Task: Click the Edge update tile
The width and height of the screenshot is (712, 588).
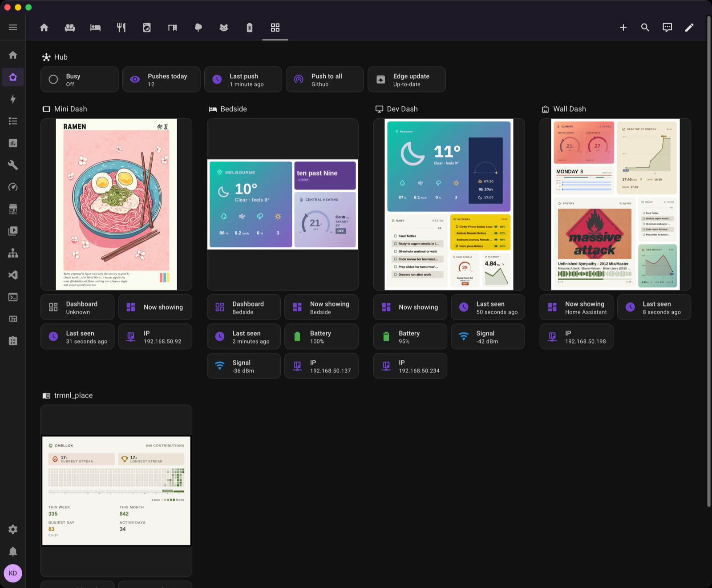Action: coord(407,80)
